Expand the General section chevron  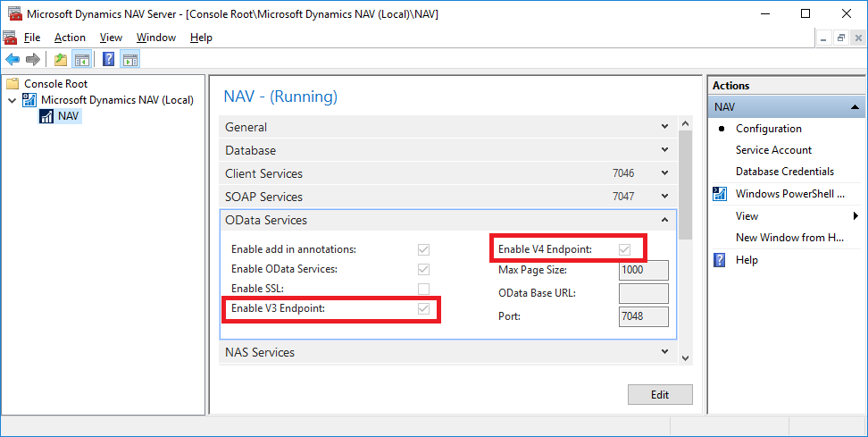coord(664,127)
